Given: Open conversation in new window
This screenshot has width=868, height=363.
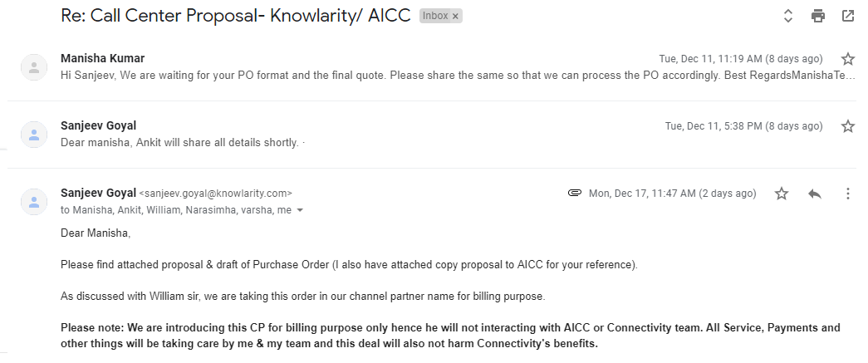Looking at the screenshot, I should (848, 16).
